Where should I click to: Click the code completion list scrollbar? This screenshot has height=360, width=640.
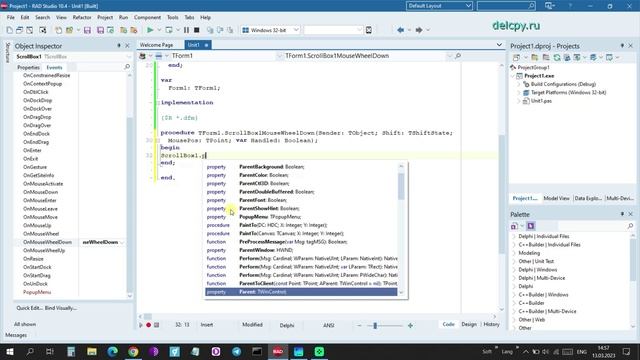pyautogui.click(x=401, y=186)
